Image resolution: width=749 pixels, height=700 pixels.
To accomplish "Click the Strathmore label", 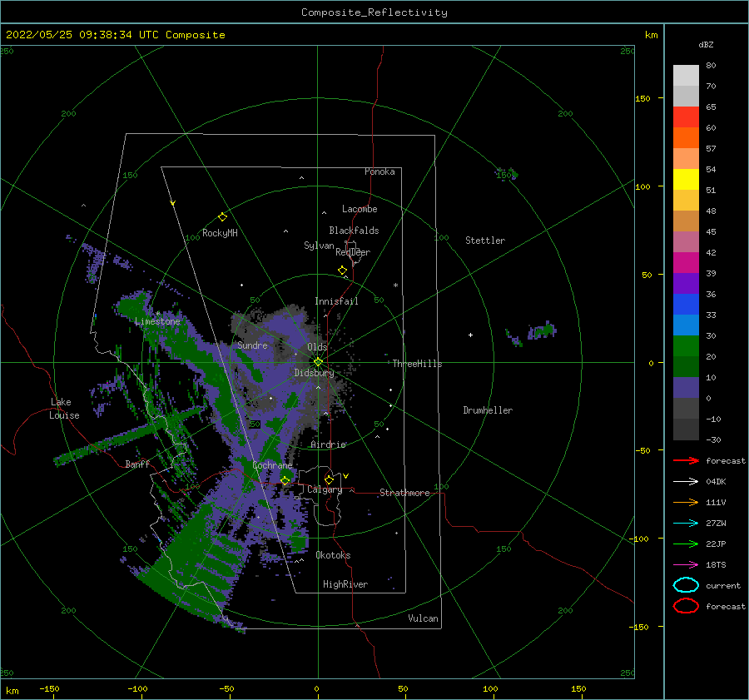I will [x=404, y=493].
